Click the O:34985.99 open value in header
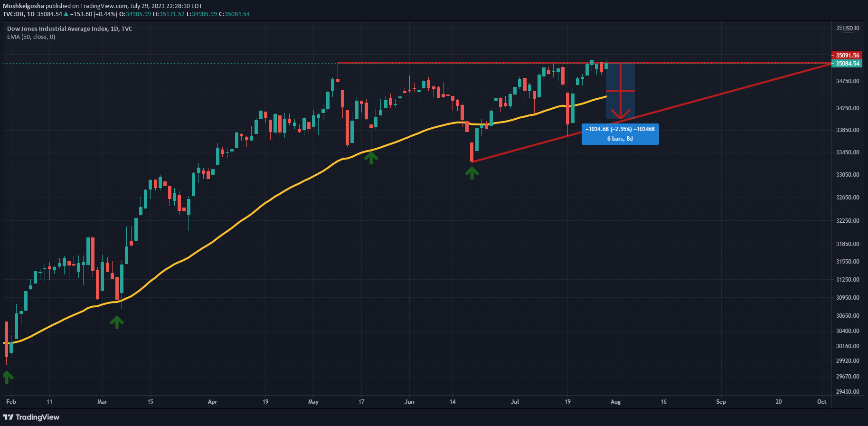Screen dimensions: 868x426 tap(135, 14)
